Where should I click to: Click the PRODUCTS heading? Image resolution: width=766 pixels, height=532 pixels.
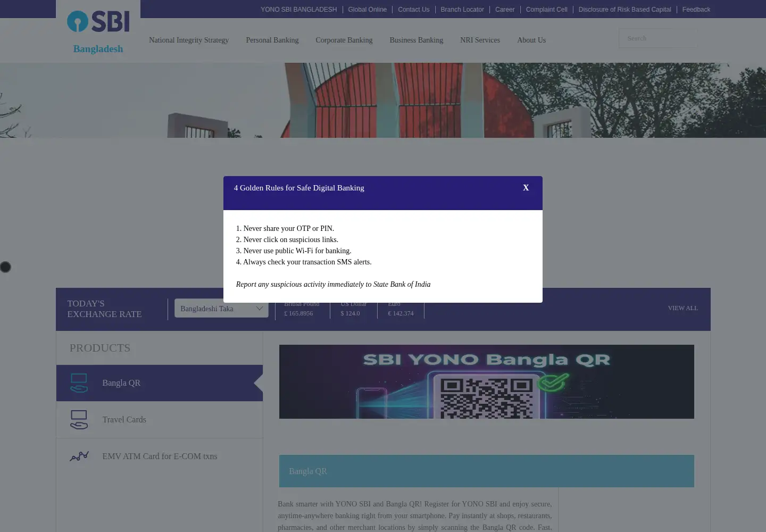[99, 348]
